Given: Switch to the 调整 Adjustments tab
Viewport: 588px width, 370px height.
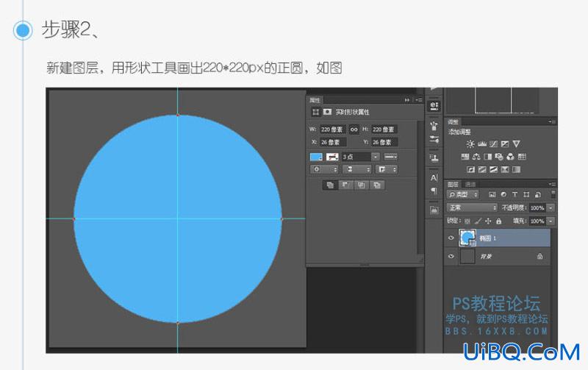Looking at the screenshot, I should 453,121.
